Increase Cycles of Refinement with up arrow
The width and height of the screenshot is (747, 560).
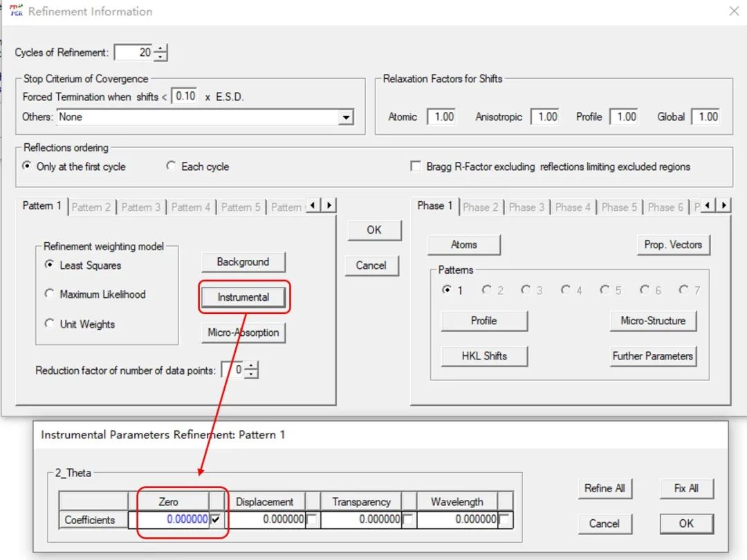click(x=161, y=48)
